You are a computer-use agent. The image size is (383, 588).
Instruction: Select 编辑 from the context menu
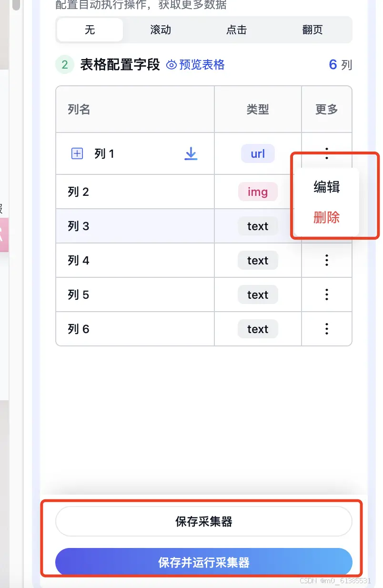(326, 187)
